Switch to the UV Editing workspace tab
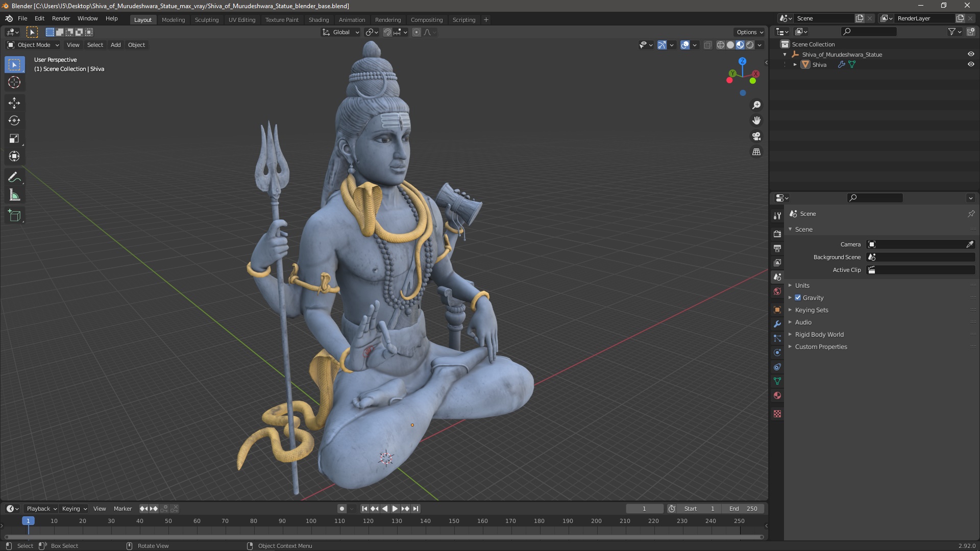Screen dimensions: 980x551 tap(242, 20)
